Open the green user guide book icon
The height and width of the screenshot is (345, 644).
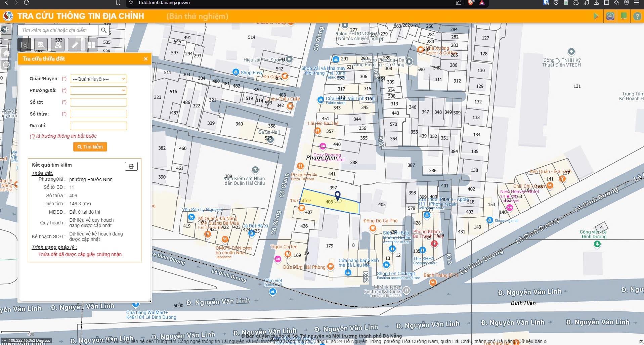coord(624,16)
